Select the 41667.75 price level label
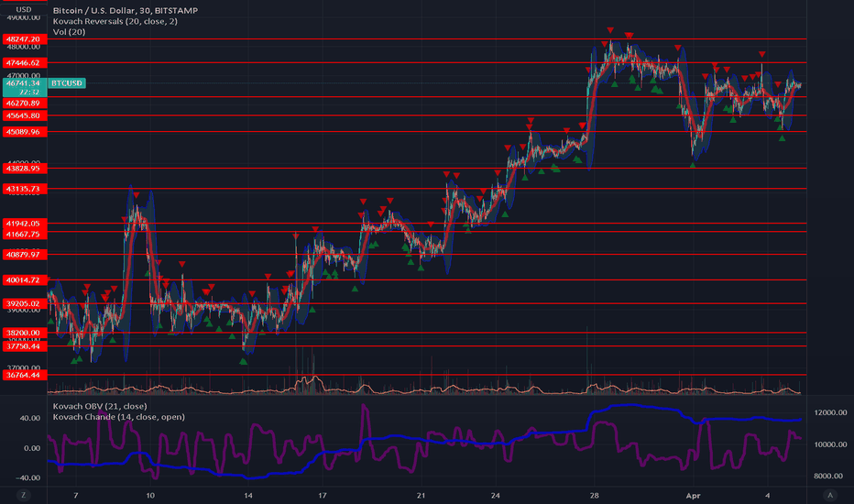854x504 pixels. [23, 235]
